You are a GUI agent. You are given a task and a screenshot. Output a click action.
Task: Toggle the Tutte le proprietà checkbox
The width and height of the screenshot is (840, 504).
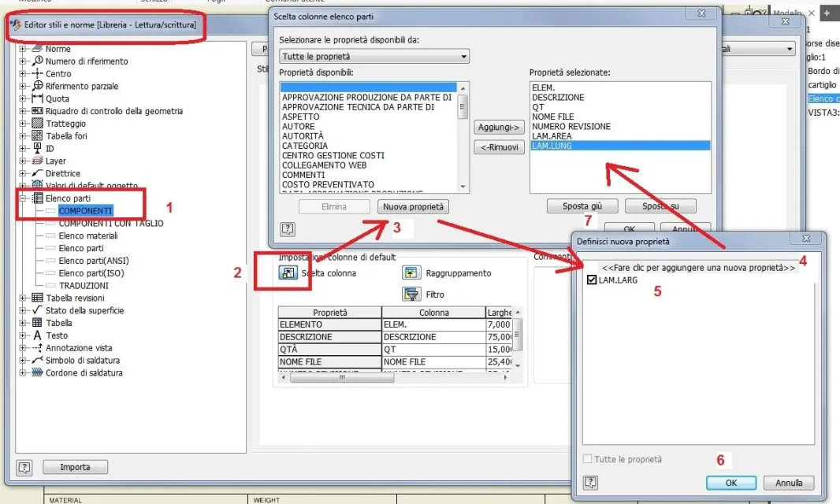tap(587, 459)
